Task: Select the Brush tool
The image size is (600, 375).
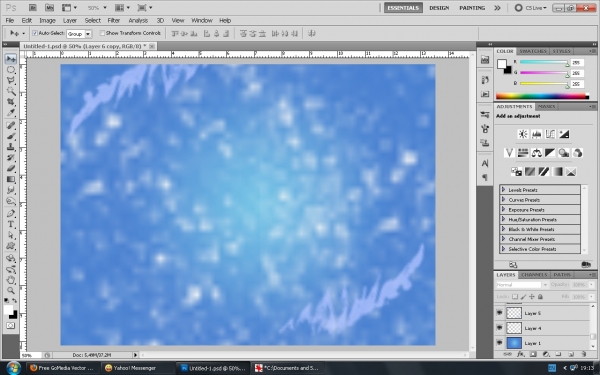Action: pyautogui.click(x=11, y=136)
